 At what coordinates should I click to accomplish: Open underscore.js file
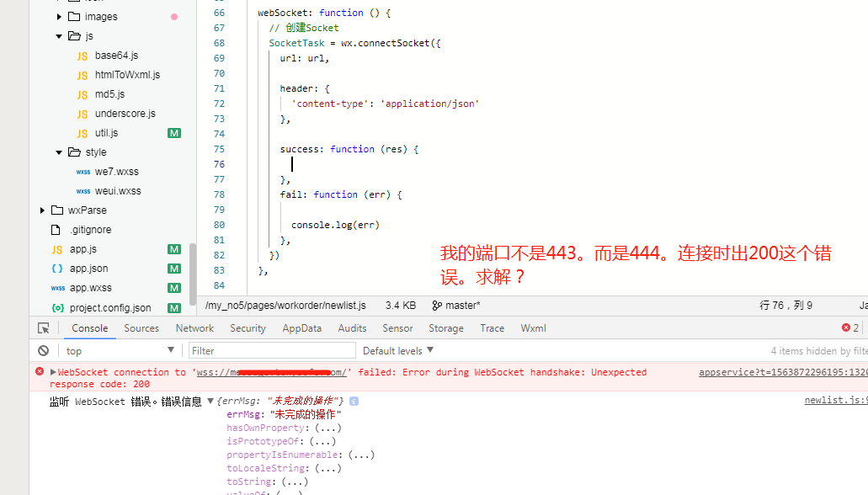[125, 114]
